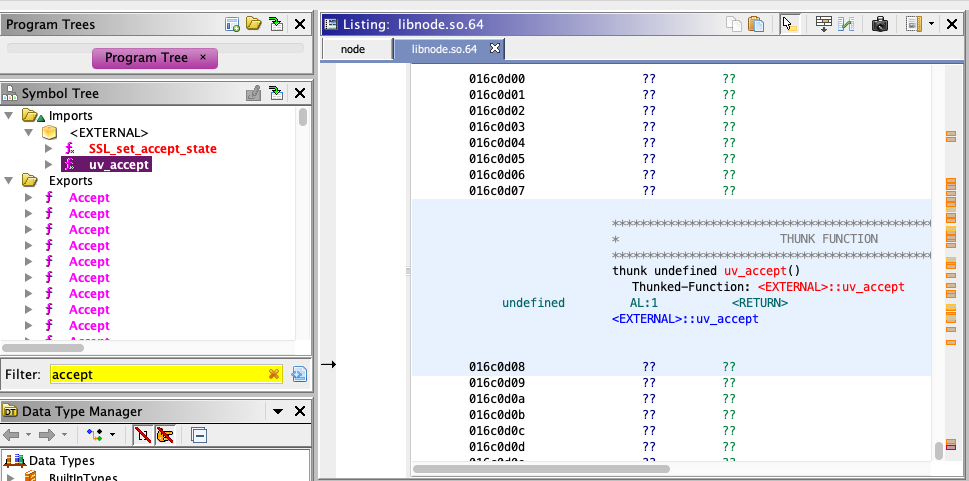
Task: Select SSL_set_accept_state in Symbol Tree
Action: 152,148
